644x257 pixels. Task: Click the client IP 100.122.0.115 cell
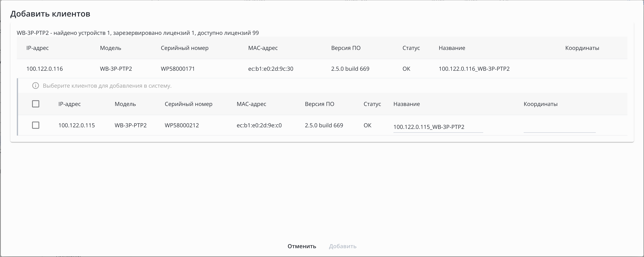click(77, 125)
